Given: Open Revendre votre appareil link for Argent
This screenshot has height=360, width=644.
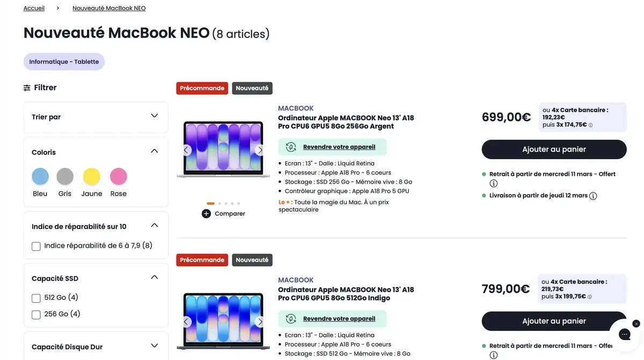Looking at the screenshot, I should 339,147.
